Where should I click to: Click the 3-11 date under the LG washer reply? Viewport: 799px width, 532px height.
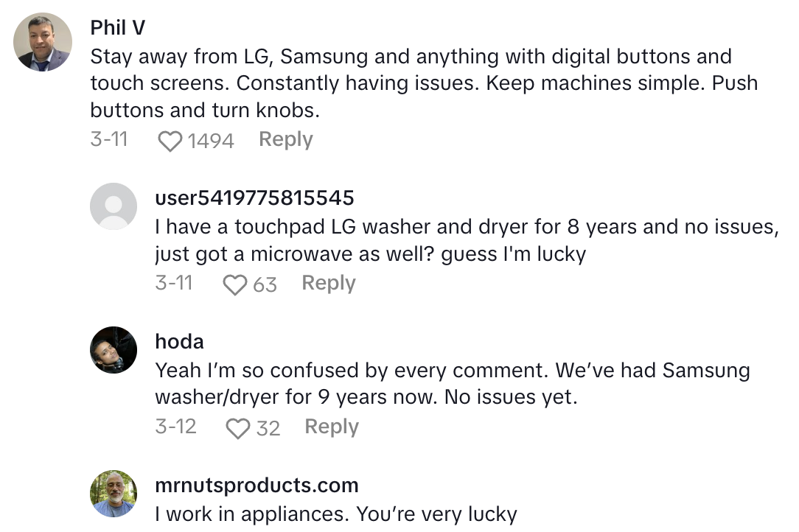174,283
